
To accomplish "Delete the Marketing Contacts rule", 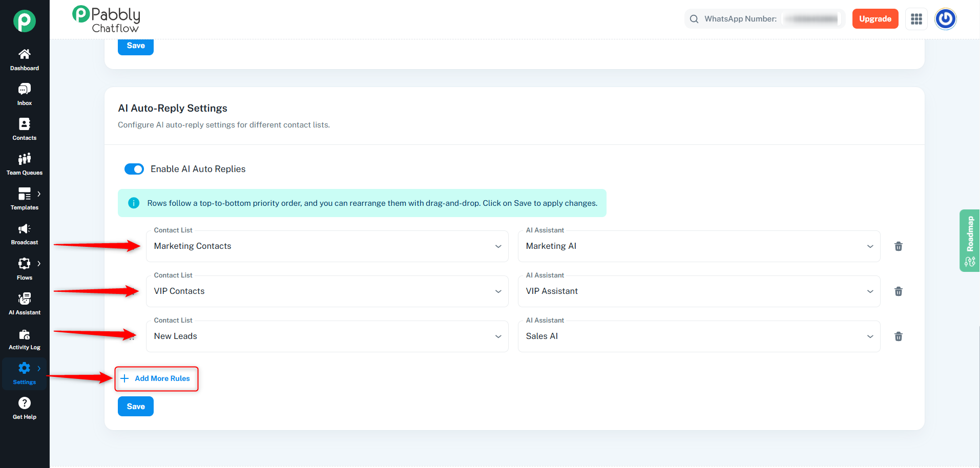I will (898, 246).
